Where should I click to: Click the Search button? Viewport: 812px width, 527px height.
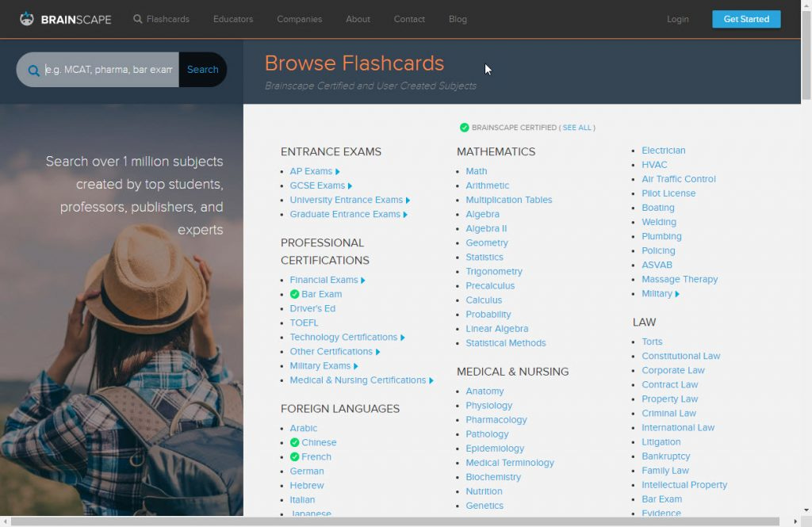(202, 70)
